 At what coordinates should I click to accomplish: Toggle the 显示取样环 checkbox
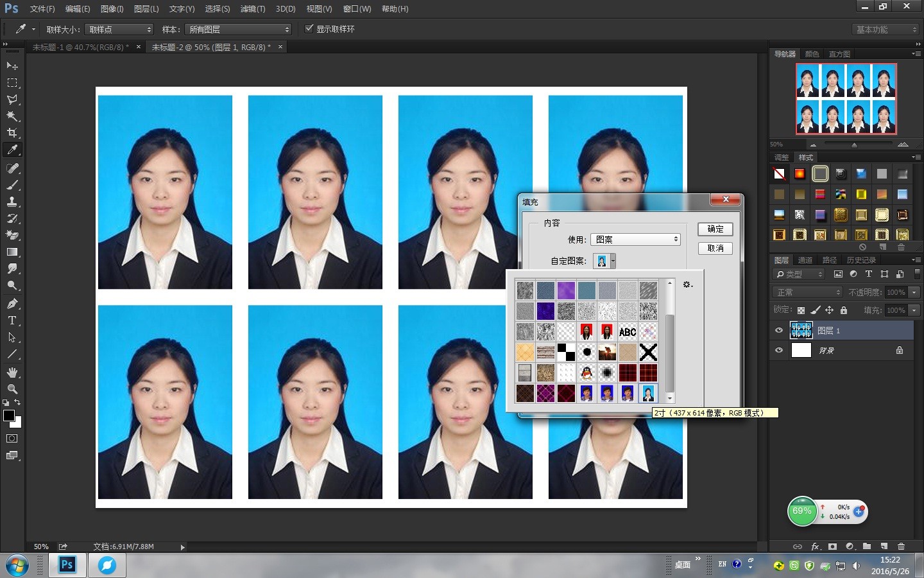[309, 29]
